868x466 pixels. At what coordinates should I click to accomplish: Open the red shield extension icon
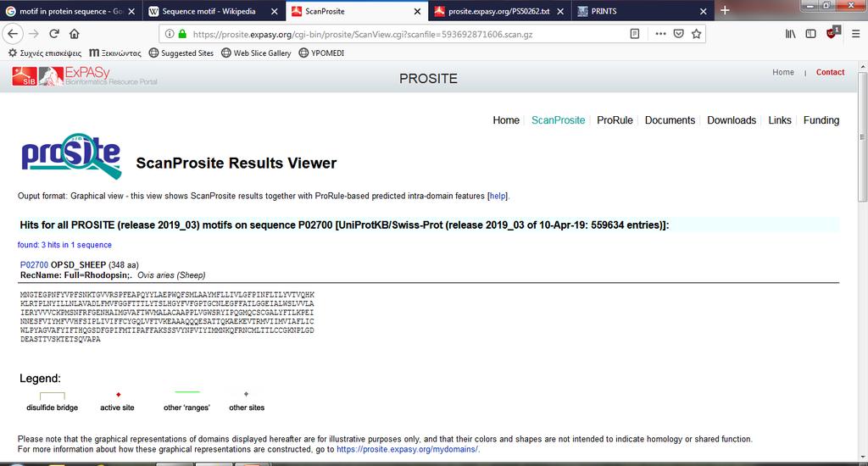(832, 33)
